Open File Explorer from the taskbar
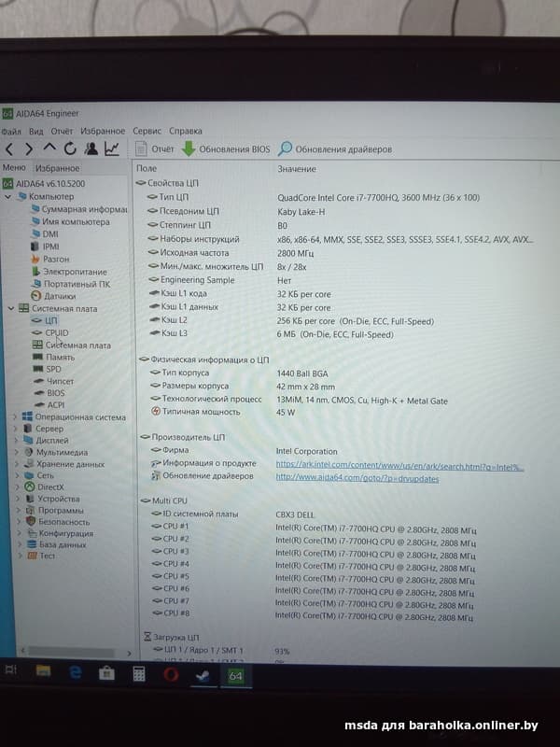Image resolution: width=560 pixels, height=747 pixels. 43,671
